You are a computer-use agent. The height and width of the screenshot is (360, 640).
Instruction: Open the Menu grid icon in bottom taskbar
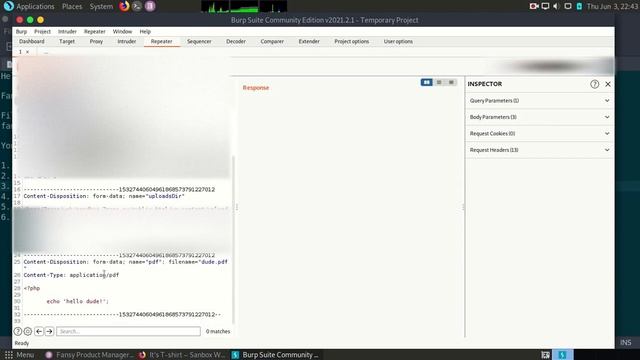(9, 355)
